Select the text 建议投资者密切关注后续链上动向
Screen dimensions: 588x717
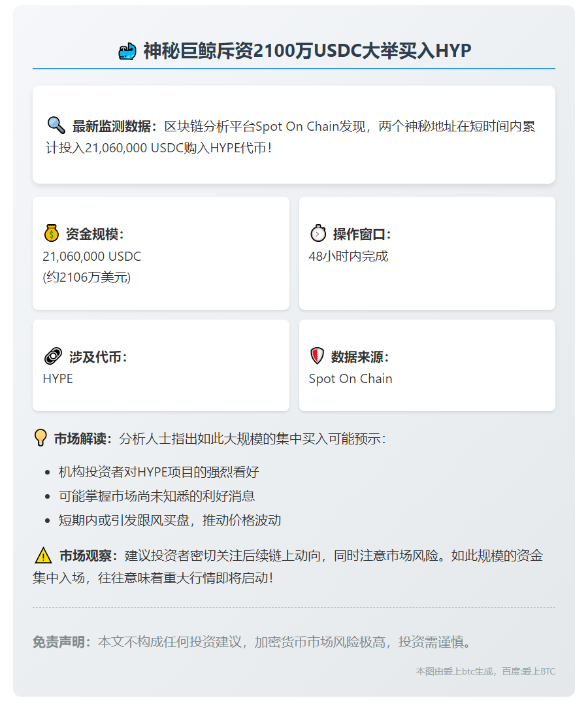(x=223, y=556)
